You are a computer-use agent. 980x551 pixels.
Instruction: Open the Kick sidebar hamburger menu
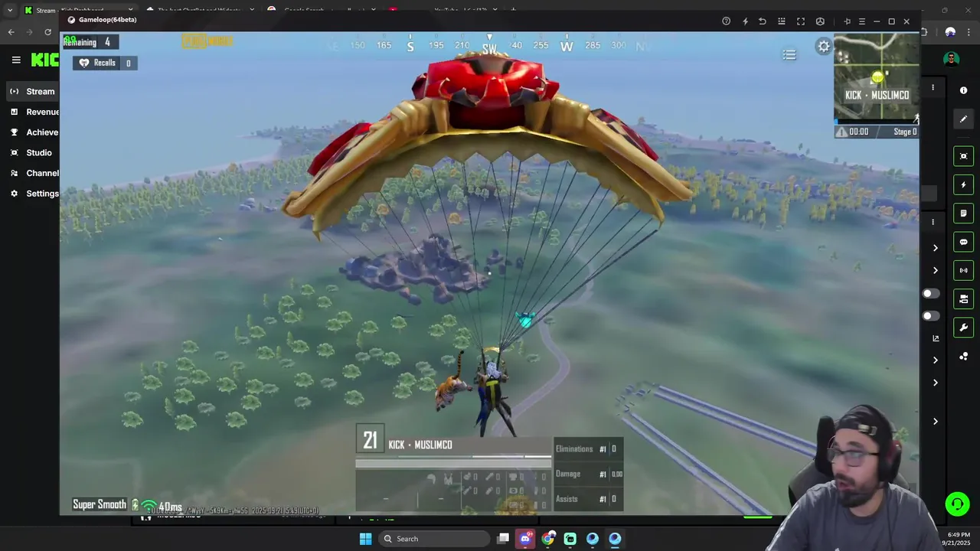16,60
